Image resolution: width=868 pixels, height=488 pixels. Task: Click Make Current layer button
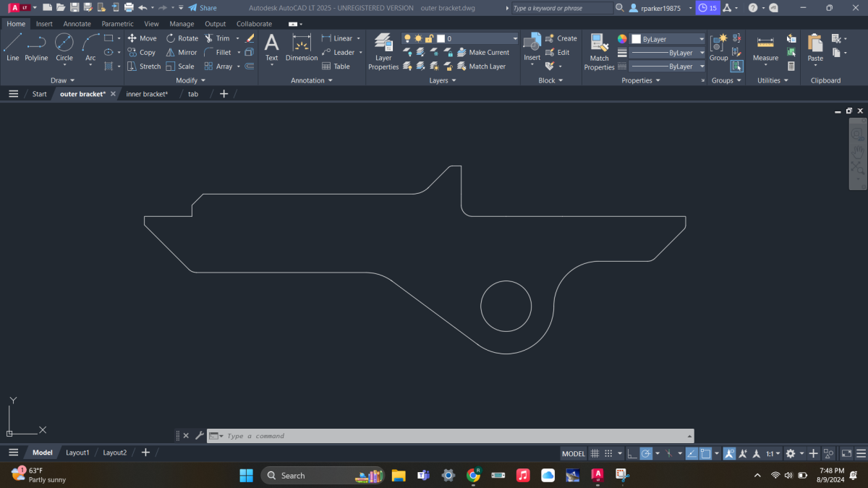click(482, 52)
